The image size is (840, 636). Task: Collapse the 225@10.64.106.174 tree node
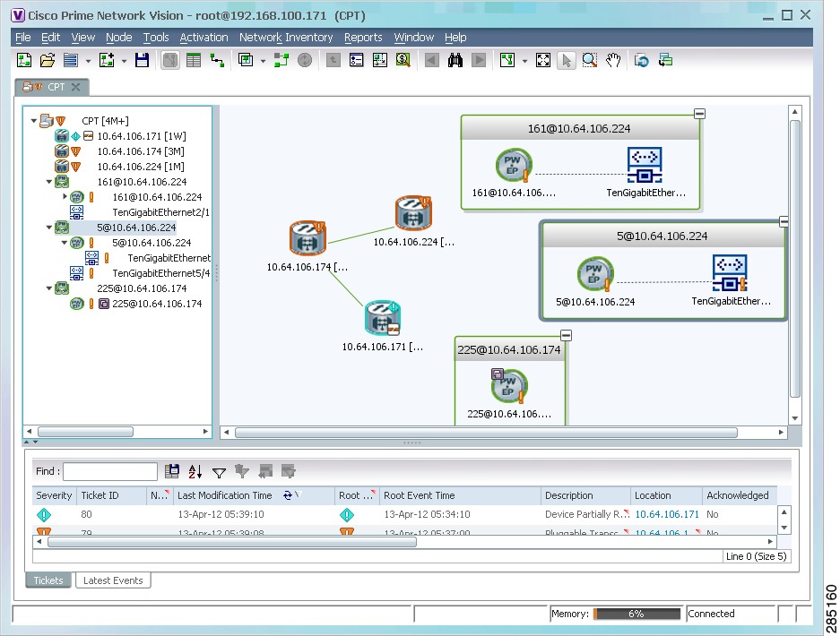[x=48, y=288]
